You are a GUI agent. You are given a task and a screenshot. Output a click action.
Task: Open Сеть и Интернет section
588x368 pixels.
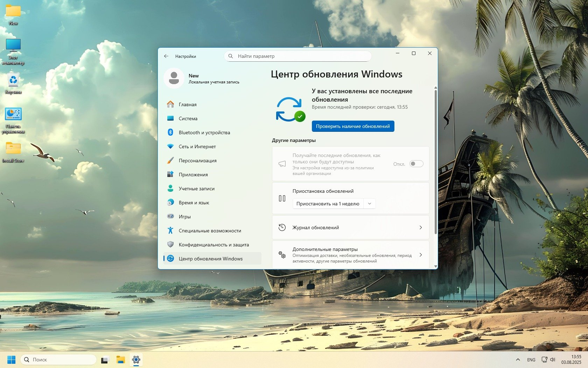point(212,146)
